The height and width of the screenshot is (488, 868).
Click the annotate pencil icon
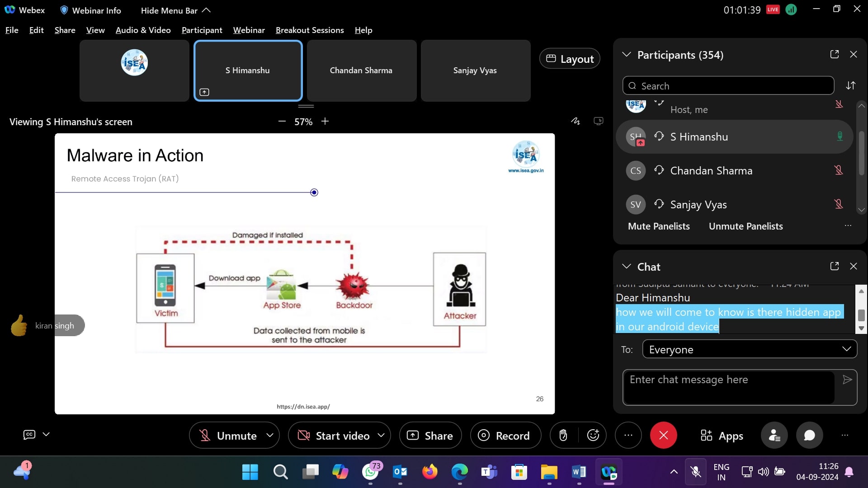pos(575,121)
